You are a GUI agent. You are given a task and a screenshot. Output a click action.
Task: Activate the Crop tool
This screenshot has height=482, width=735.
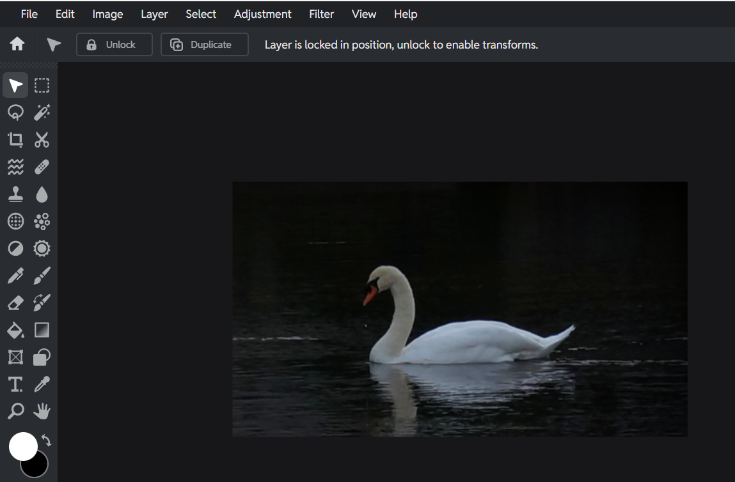[16, 140]
